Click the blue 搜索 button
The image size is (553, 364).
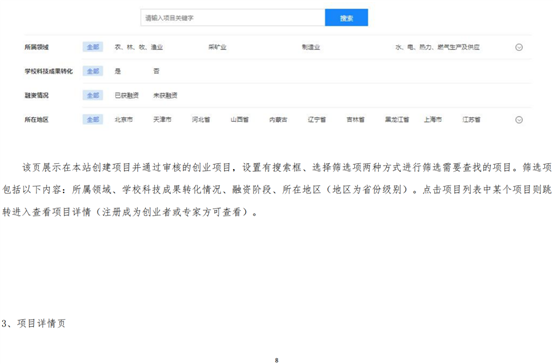click(346, 18)
